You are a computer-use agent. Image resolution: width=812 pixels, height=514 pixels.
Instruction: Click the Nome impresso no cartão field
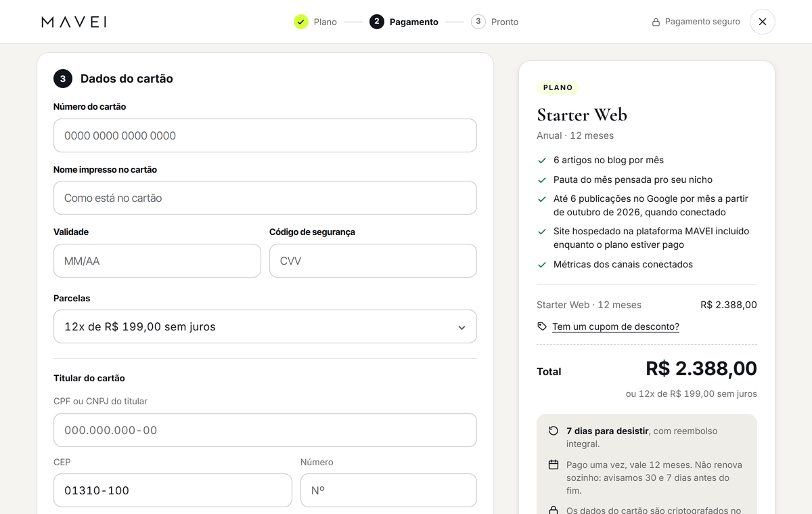(265, 198)
